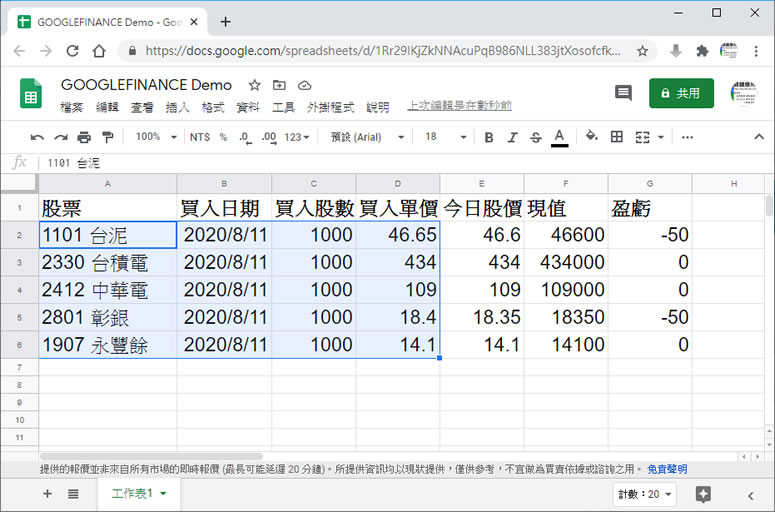Select cell 2330 台積電
This screenshot has height=512, width=775.
[108, 262]
